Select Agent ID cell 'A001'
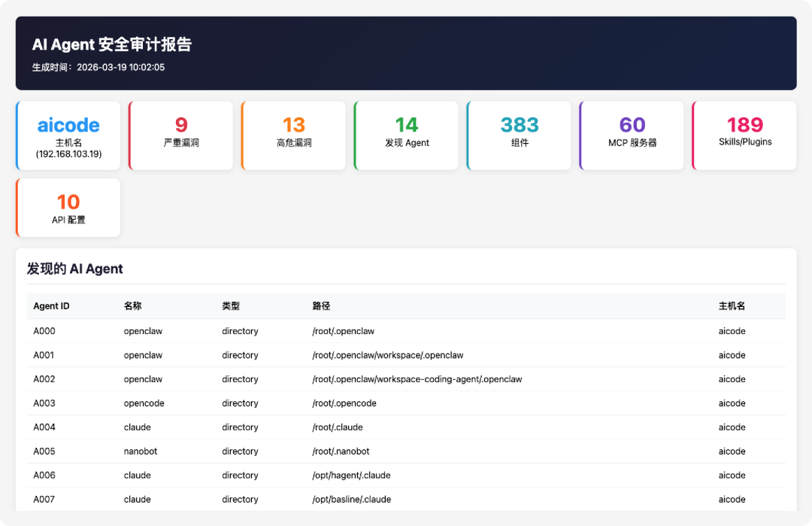Image resolution: width=812 pixels, height=526 pixels. tap(44, 355)
